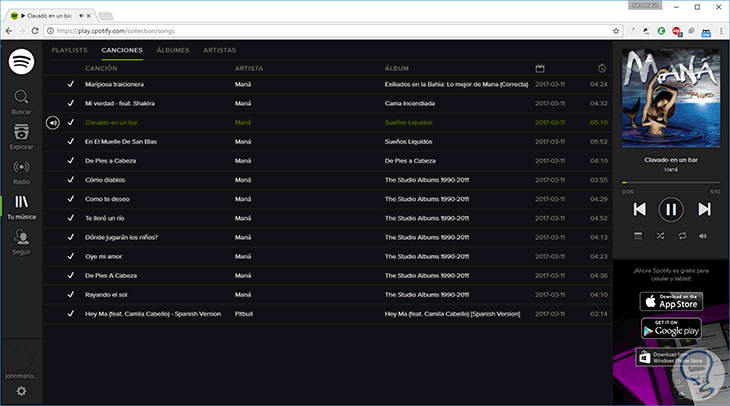Click the Maná artist name under artwork

(671, 169)
